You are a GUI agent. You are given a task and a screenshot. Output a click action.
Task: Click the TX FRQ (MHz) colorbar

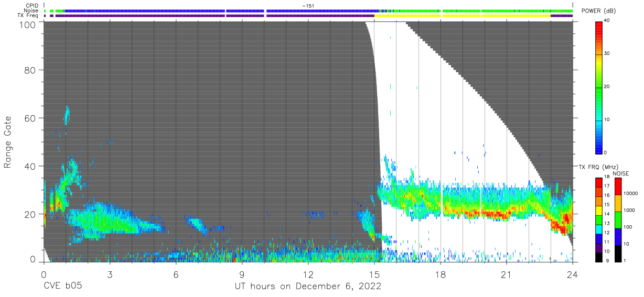[599, 219]
